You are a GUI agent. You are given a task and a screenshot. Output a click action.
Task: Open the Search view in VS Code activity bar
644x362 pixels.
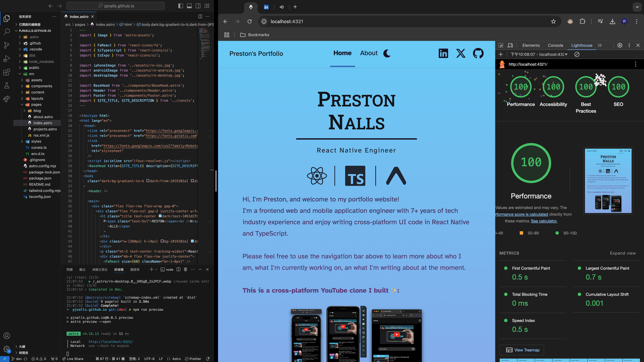point(7,32)
